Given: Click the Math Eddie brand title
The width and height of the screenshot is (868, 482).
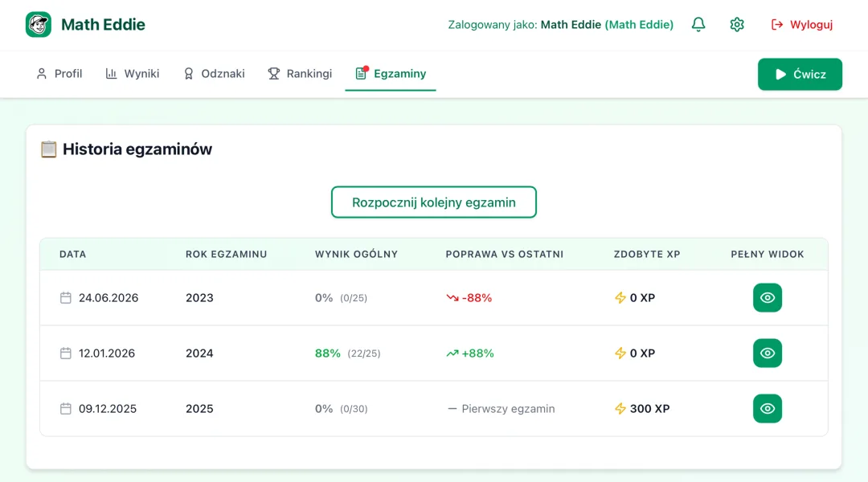Looking at the screenshot, I should point(103,24).
